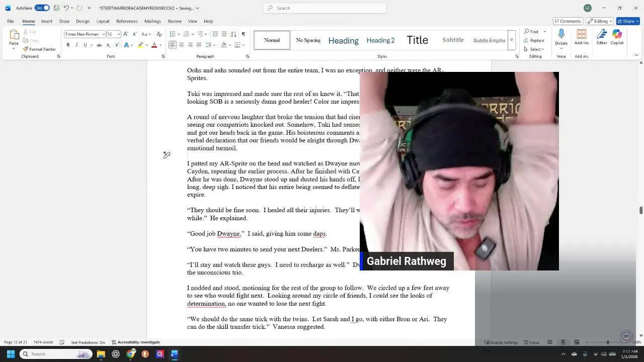
Task: Apply the Heading 2 style
Action: [x=380, y=40]
